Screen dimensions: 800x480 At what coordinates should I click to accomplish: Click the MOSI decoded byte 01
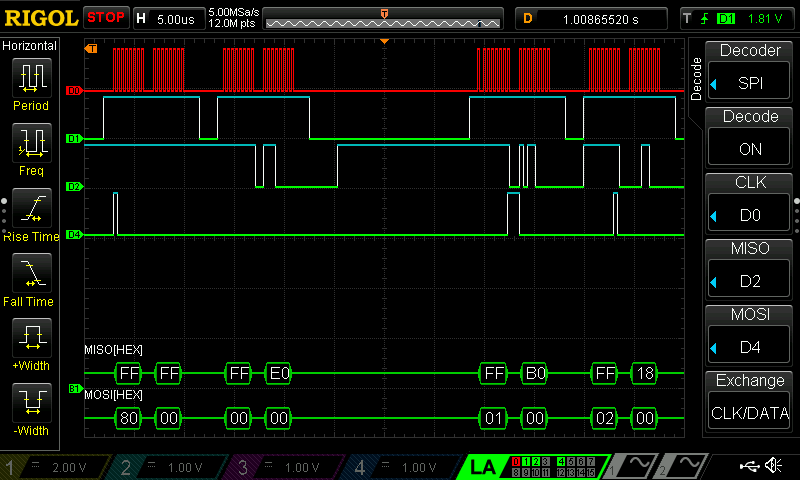click(493, 418)
